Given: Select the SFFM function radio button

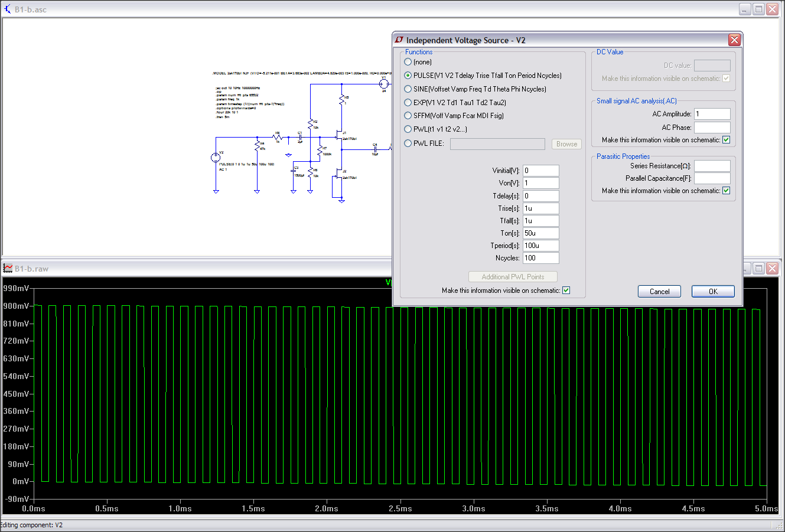Looking at the screenshot, I should coord(408,116).
